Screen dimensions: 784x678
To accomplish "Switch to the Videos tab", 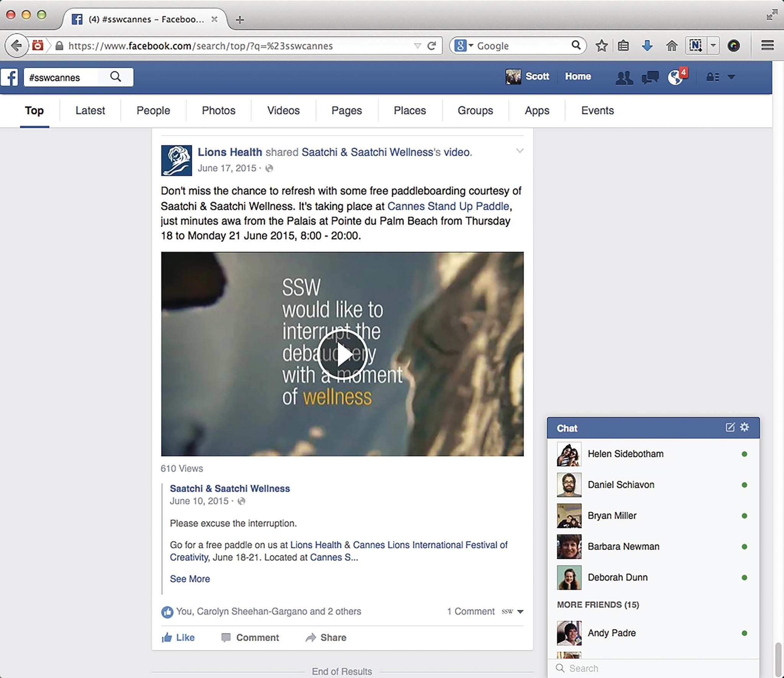I will click(283, 111).
